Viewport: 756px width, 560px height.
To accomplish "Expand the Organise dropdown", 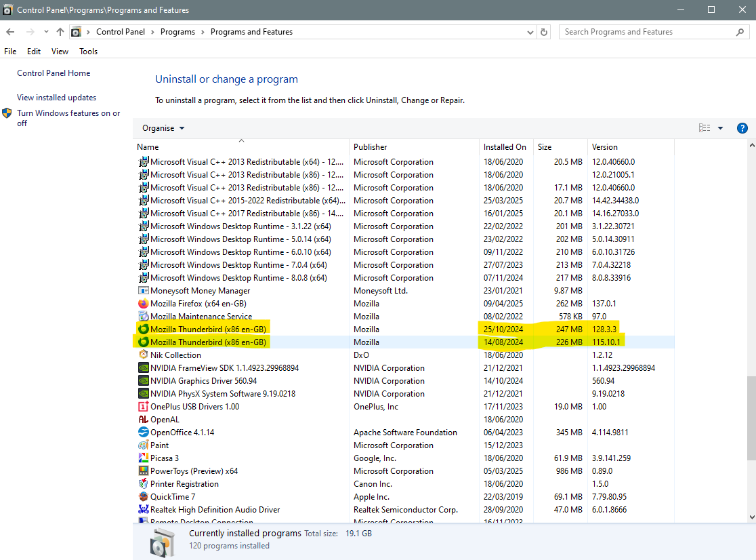I will (x=163, y=128).
